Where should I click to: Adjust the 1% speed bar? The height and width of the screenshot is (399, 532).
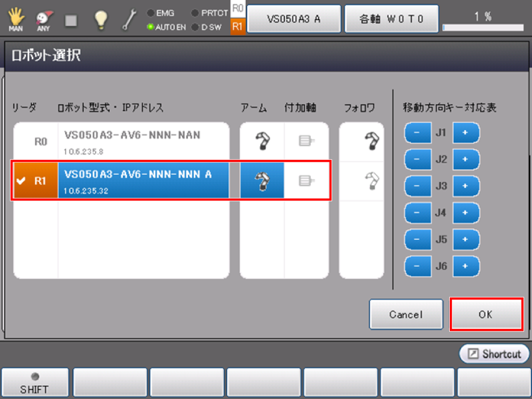483,27
